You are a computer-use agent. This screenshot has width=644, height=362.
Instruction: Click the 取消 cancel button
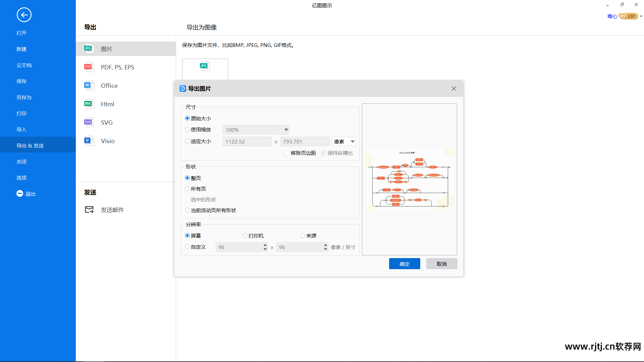(x=442, y=264)
